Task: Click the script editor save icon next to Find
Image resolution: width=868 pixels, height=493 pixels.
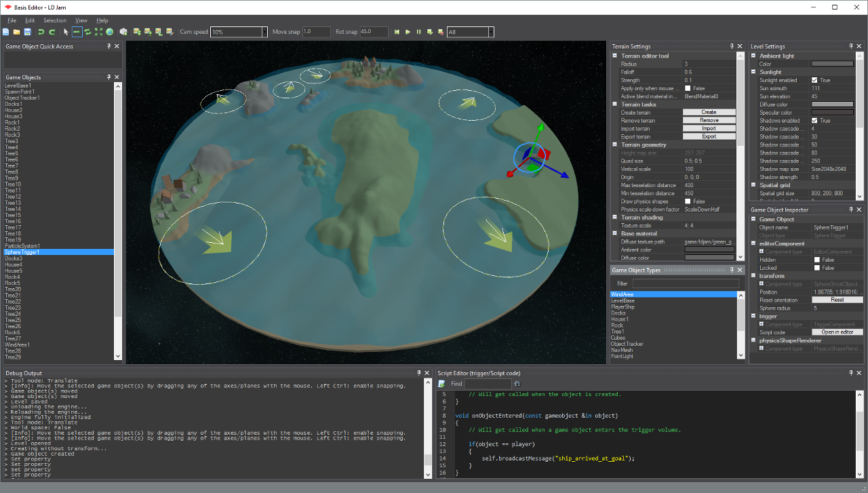Action: (x=441, y=384)
